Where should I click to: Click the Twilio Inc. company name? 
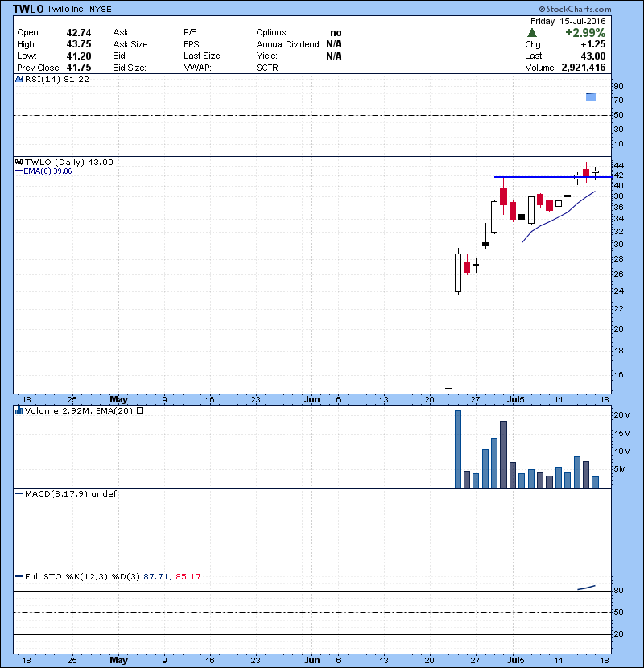pyautogui.click(x=66, y=9)
